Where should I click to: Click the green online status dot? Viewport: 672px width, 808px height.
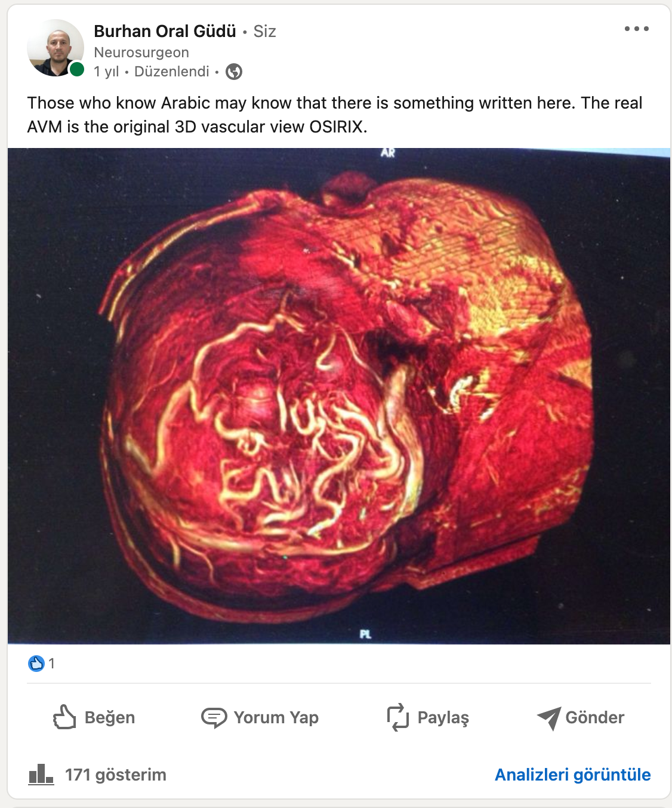(76, 69)
